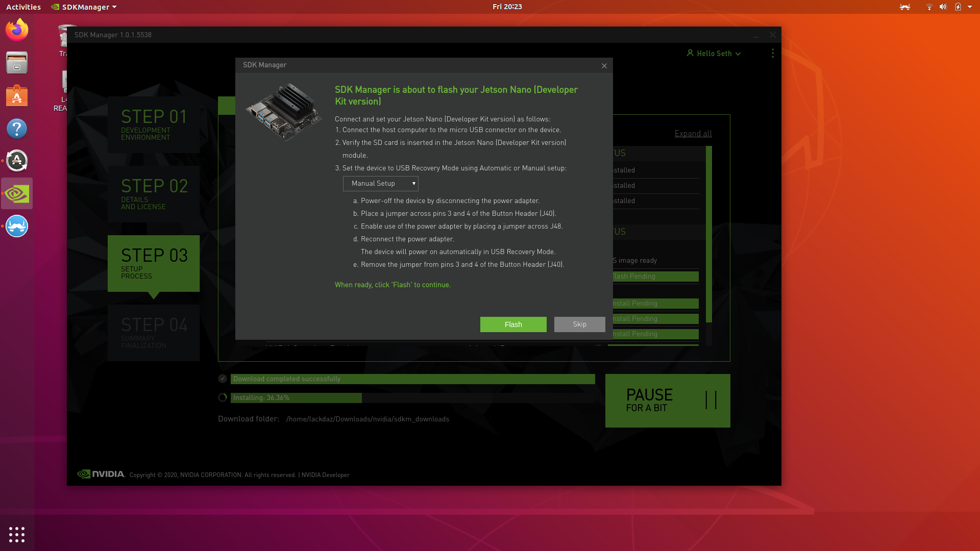Open Firefox from the dock
Image resolution: width=980 pixels, height=551 pixels.
[17, 30]
